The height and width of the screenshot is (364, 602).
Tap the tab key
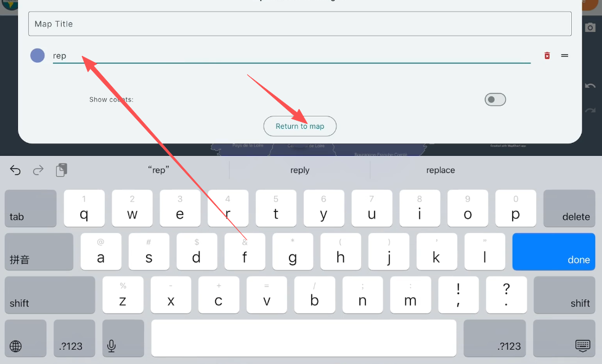pos(31,208)
